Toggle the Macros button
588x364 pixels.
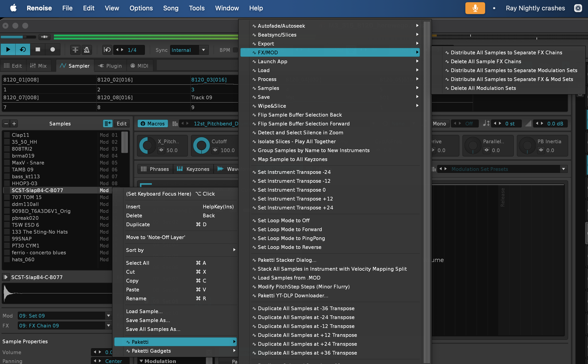point(153,124)
